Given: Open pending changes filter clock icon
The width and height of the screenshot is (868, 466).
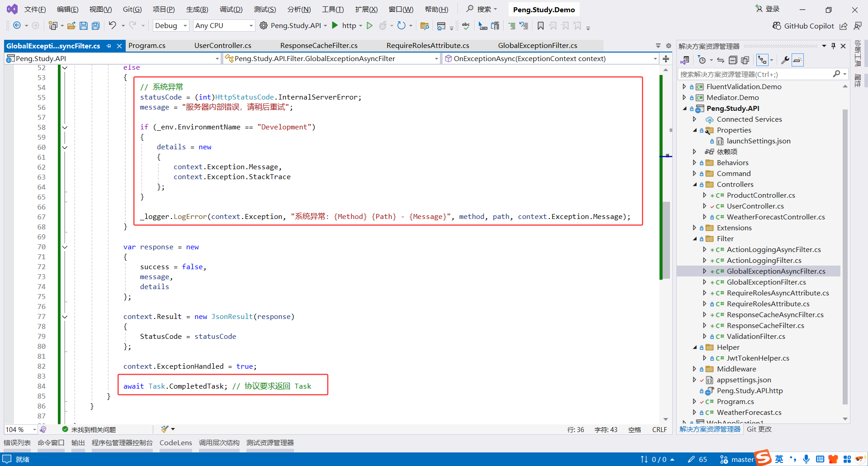Looking at the screenshot, I should (702, 60).
